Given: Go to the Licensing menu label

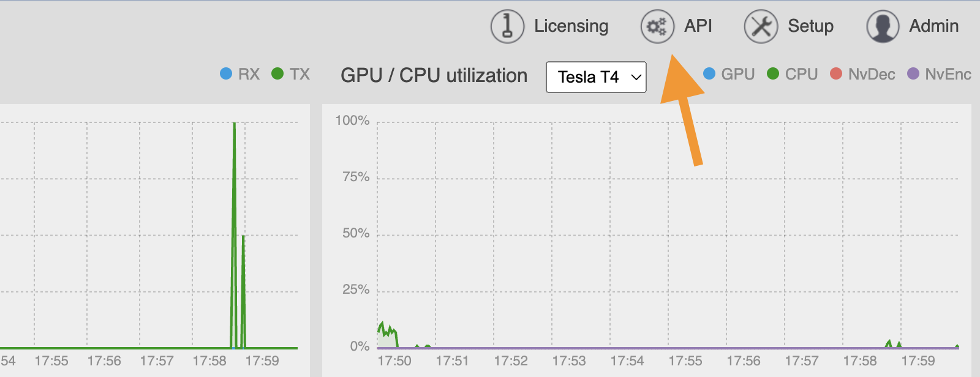Looking at the screenshot, I should click(x=571, y=26).
